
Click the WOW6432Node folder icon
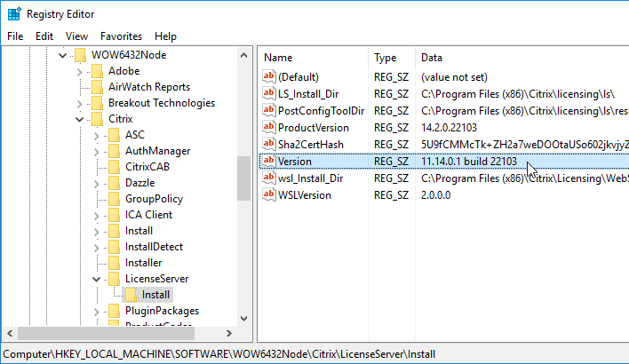coord(81,55)
